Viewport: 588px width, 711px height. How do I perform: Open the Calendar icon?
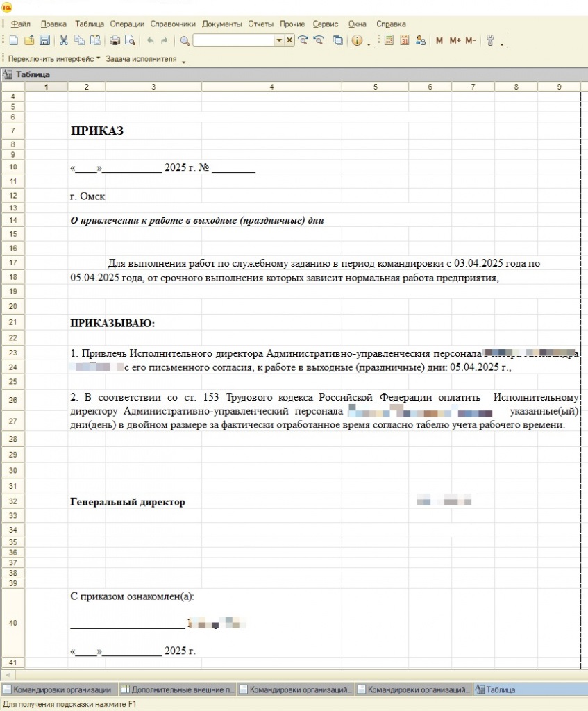405,41
